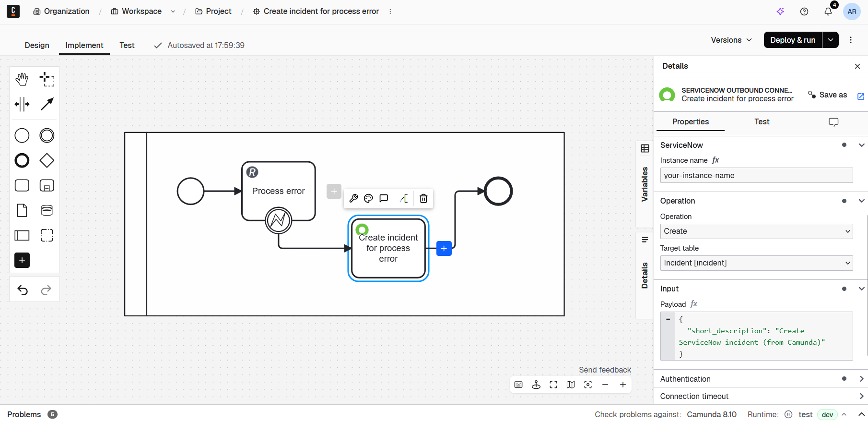Zoom out the diagram with minus

605,385
